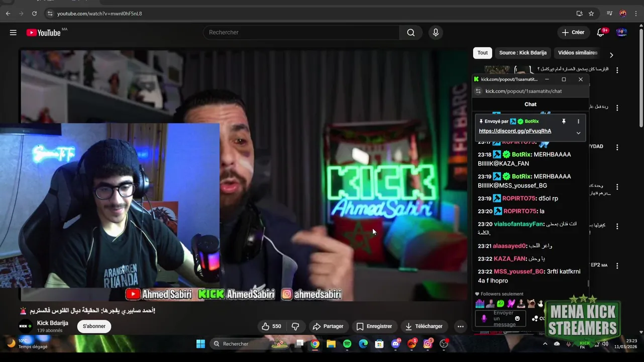
Task: Like the video with thumbs up
Action: click(271, 326)
